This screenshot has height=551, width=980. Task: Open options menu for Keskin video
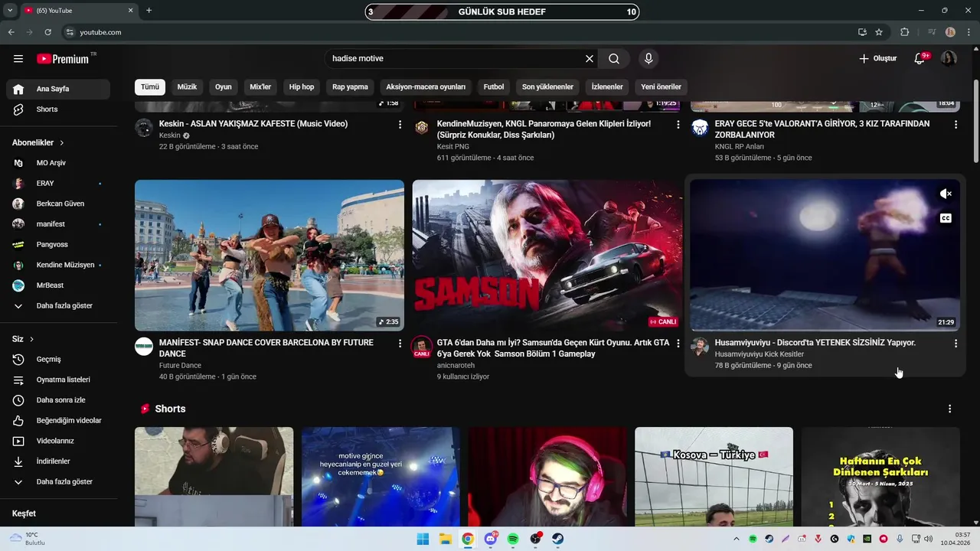click(400, 124)
